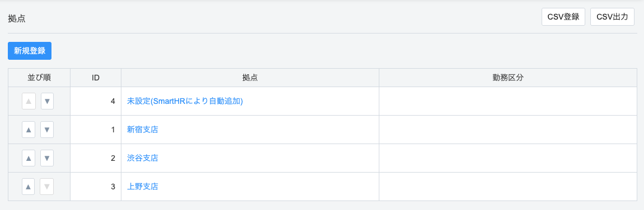Click the disabled down arrow for 上野支店
This screenshot has height=210, width=644.
(47, 187)
